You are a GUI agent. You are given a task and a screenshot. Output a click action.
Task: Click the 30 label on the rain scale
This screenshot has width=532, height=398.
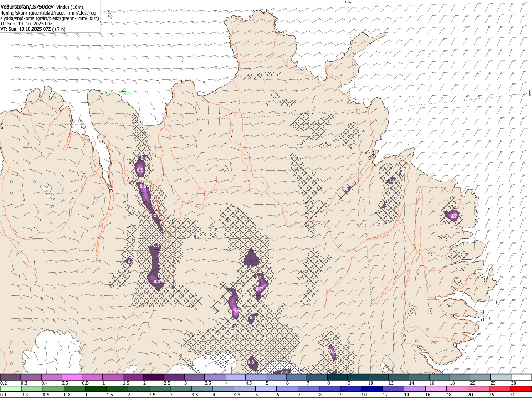513,395
